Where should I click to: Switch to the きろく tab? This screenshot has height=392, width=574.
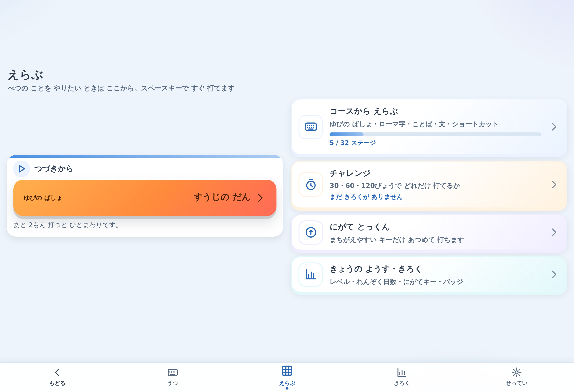point(402,377)
